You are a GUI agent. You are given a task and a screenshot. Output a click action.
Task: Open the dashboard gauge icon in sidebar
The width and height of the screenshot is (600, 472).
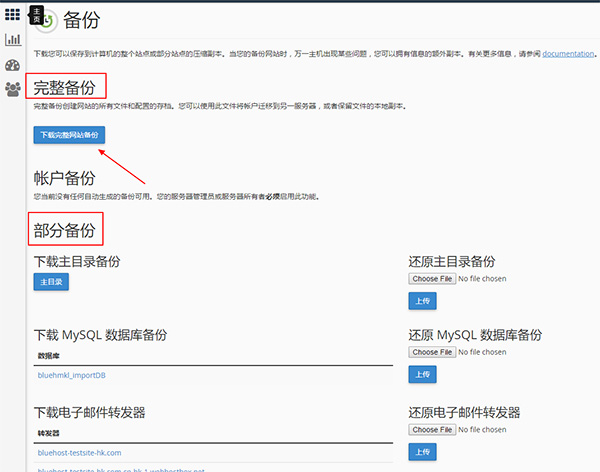click(x=13, y=65)
